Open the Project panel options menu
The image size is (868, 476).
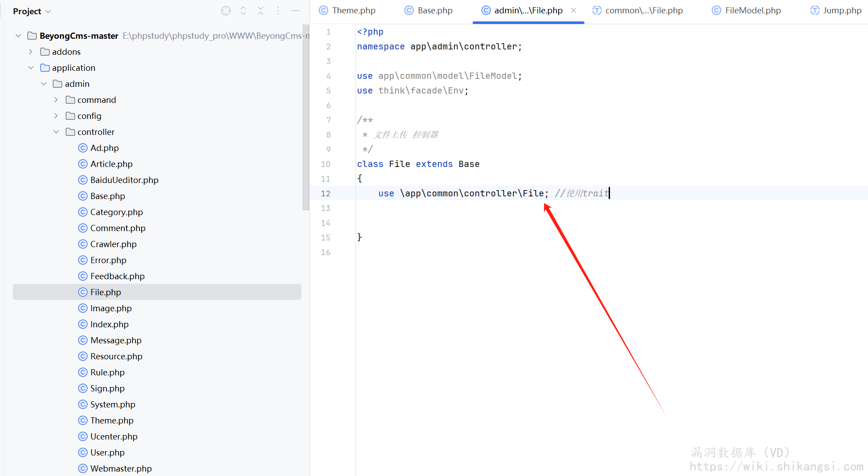[x=278, y=11]
